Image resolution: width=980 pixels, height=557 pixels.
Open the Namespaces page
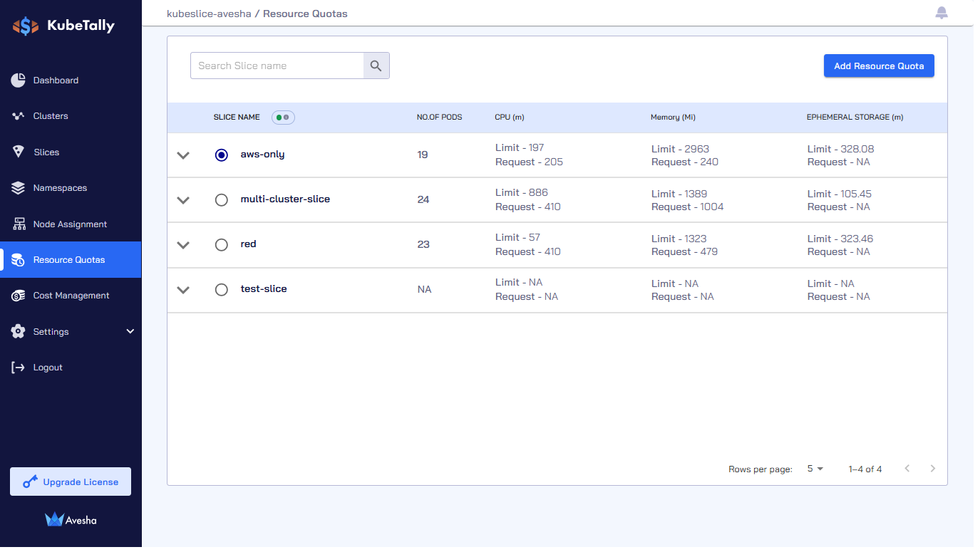(71, 188)
